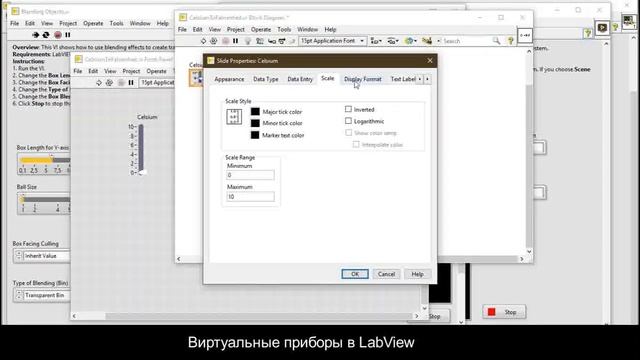The image size is (640, 360).
Task: Click VI connector icon in Block Diagram
Action: [x=525, y=36]
